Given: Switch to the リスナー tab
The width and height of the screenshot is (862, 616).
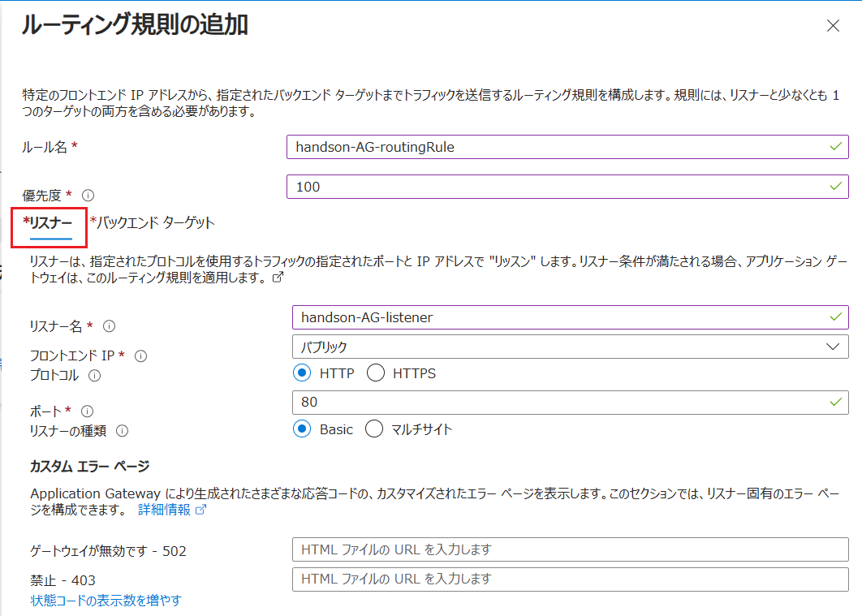Looking at the screenshot, I should 48,223.
